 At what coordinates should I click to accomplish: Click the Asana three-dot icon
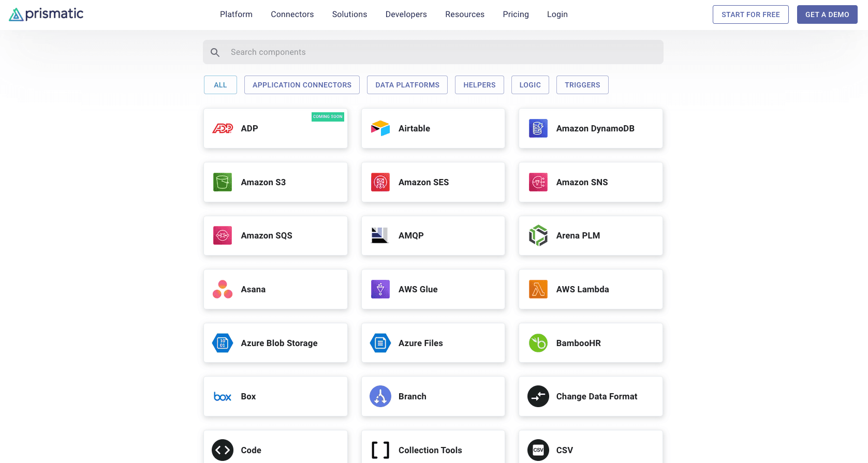click(223, 289)
